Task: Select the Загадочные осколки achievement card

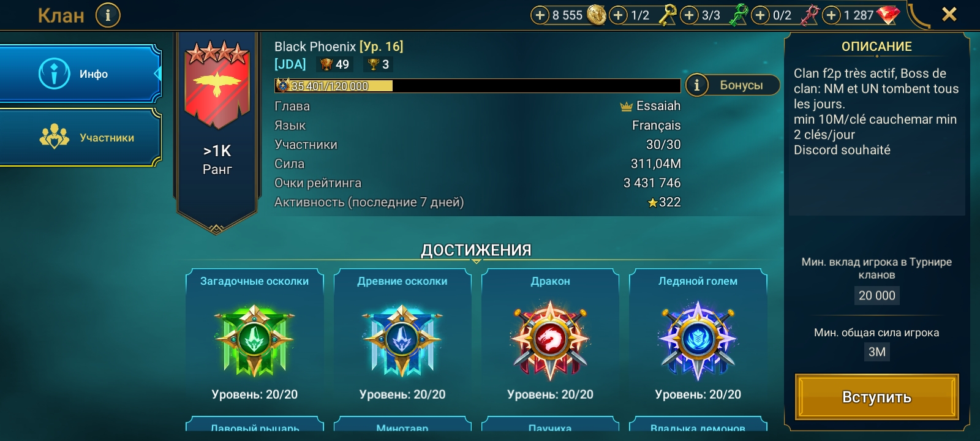Action: coord(255,338)
